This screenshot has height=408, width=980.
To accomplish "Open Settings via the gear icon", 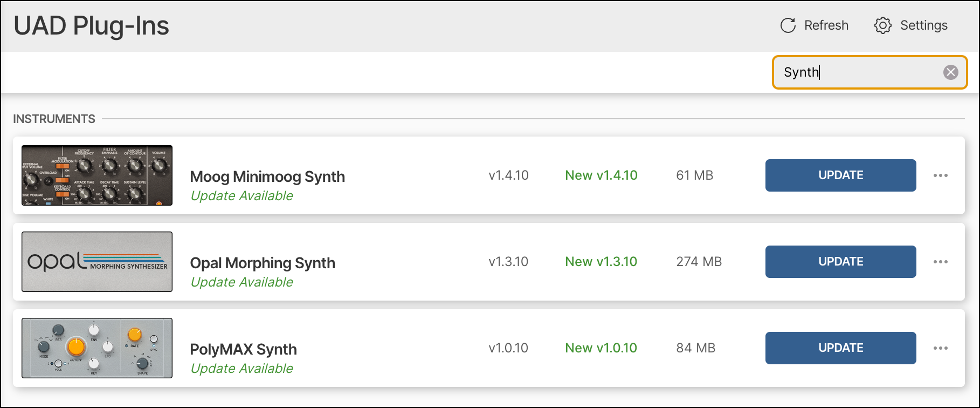I will pos(882,25).
